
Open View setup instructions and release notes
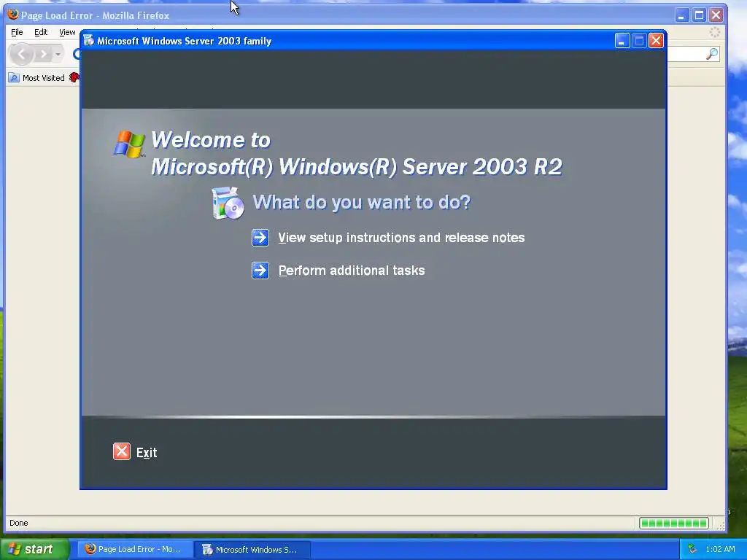point(401,238)
